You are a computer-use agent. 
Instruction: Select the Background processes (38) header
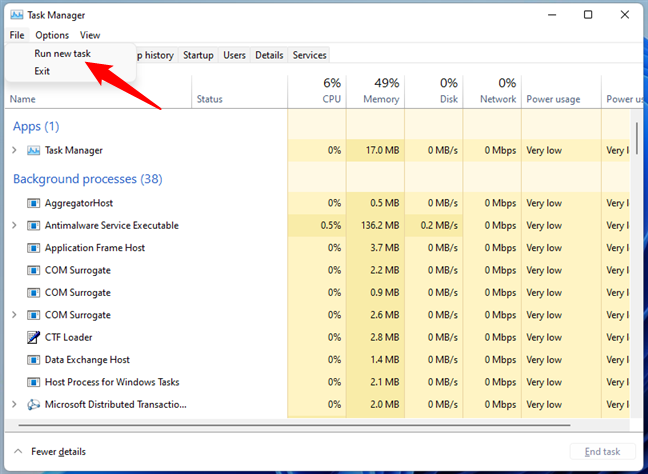click(88, 179)
